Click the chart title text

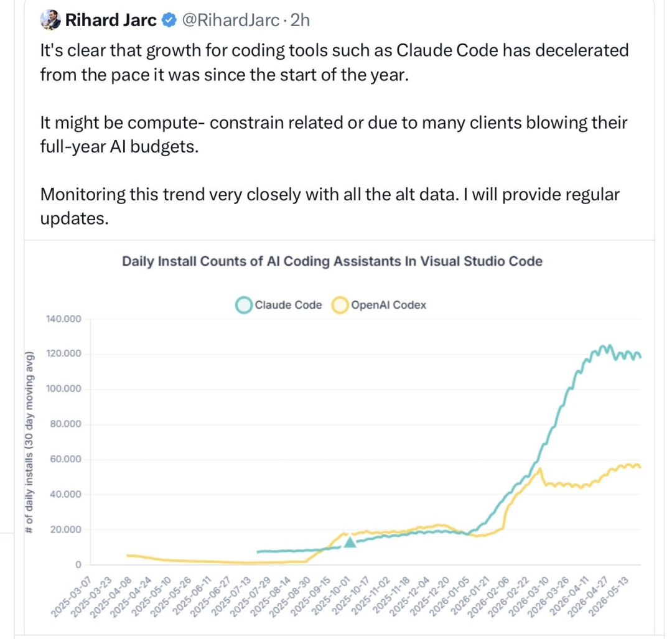coord(332,261)
